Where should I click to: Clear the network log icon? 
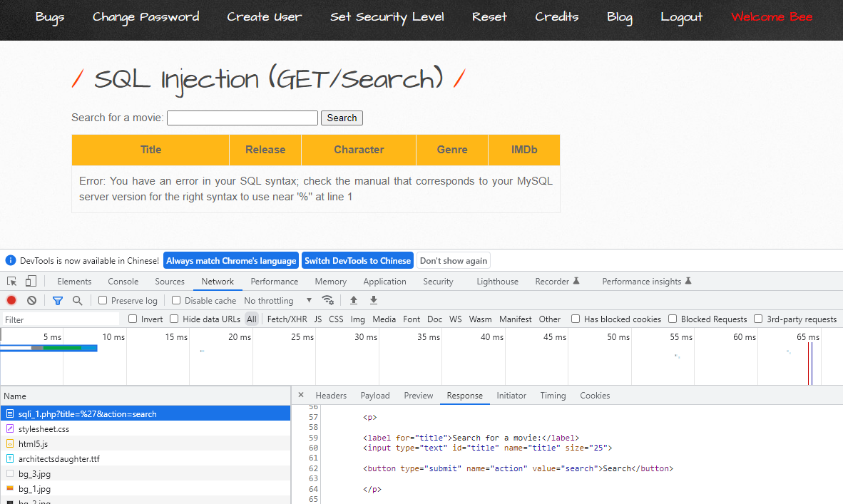point(31,300)
